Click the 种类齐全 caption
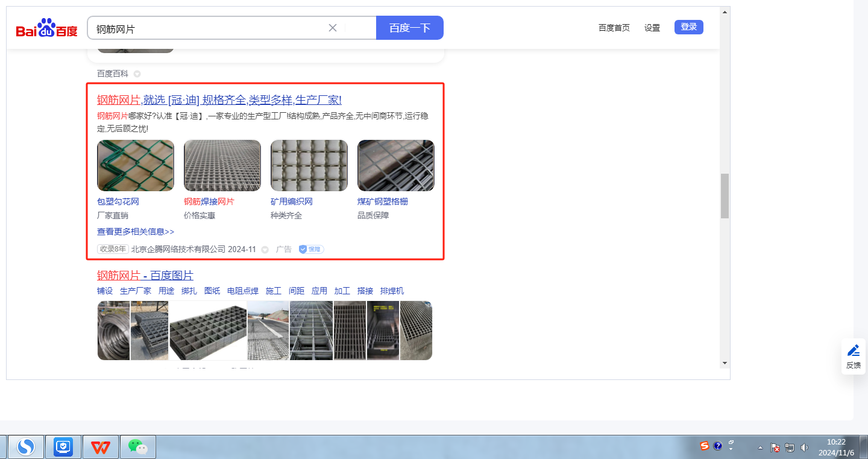 (x=286, y=215)
